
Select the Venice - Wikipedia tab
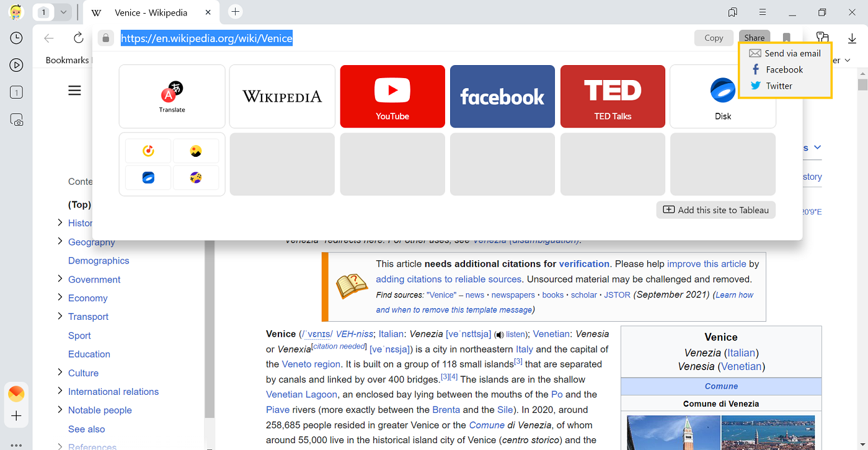coord(151,12)
